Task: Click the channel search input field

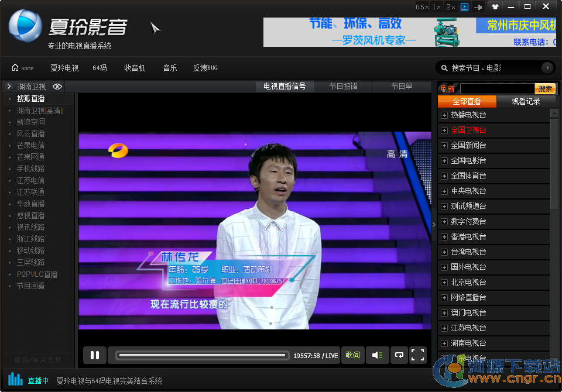Action: click(x=498, y=88)
